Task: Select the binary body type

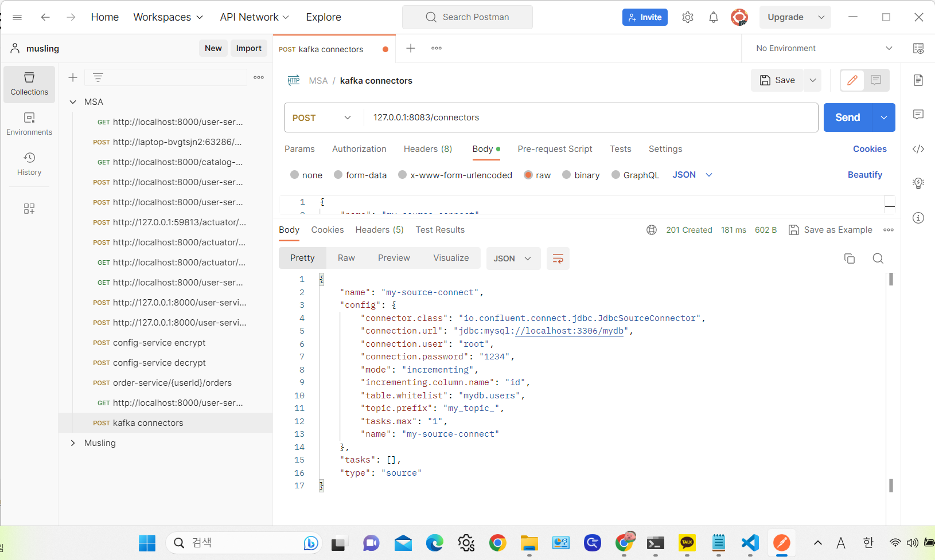Action: 567,175
